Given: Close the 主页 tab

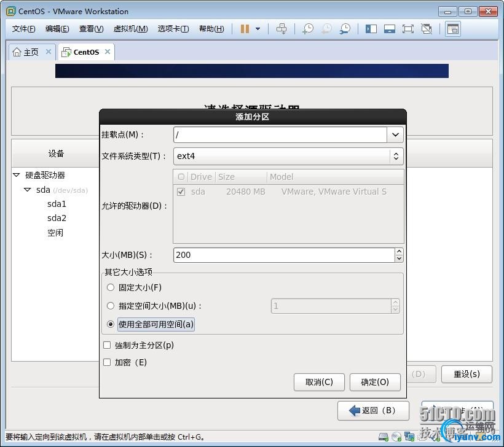Looking at the screenshot, I should click(x=48, y=52).
